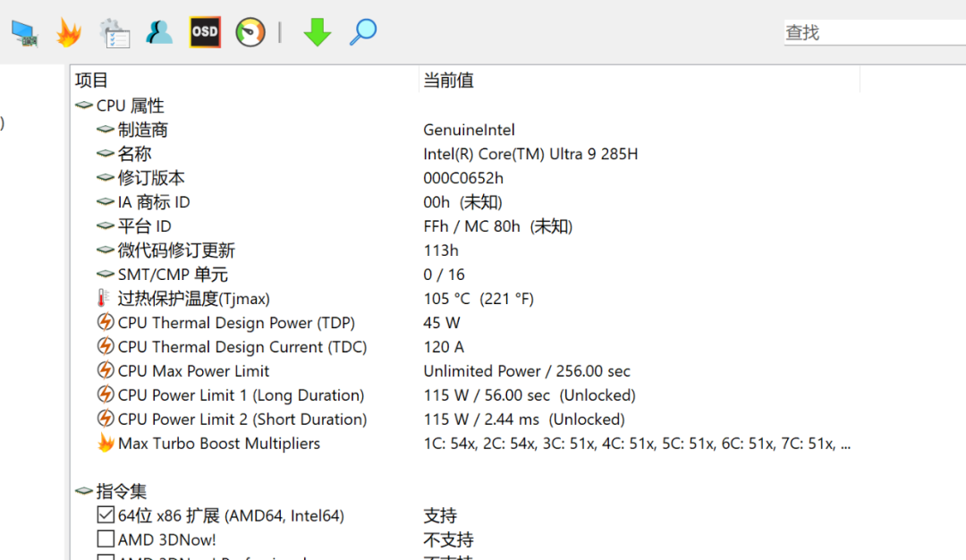
Task: Toggle the 64位 x86 扩展 checkbox
Action: 106,514
